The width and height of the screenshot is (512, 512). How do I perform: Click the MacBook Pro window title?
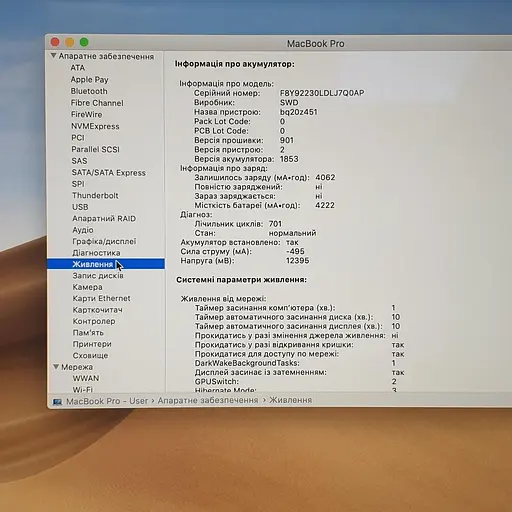315,44
